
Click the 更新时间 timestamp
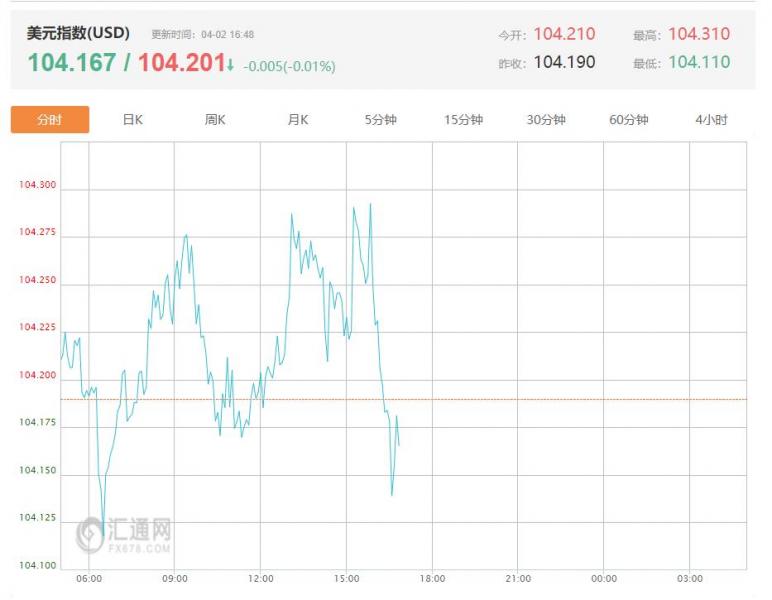pyautogui.click(x=203, y=34)
